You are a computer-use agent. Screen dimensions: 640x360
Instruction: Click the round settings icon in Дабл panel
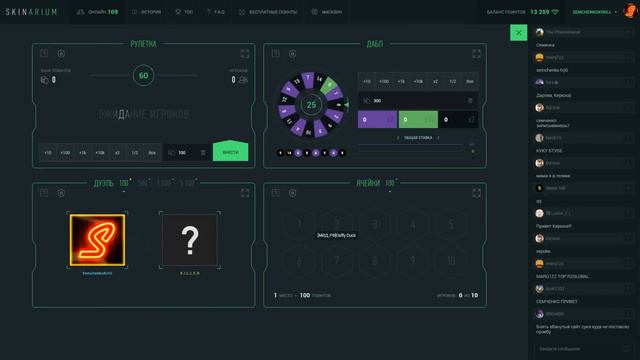[293, 53]
